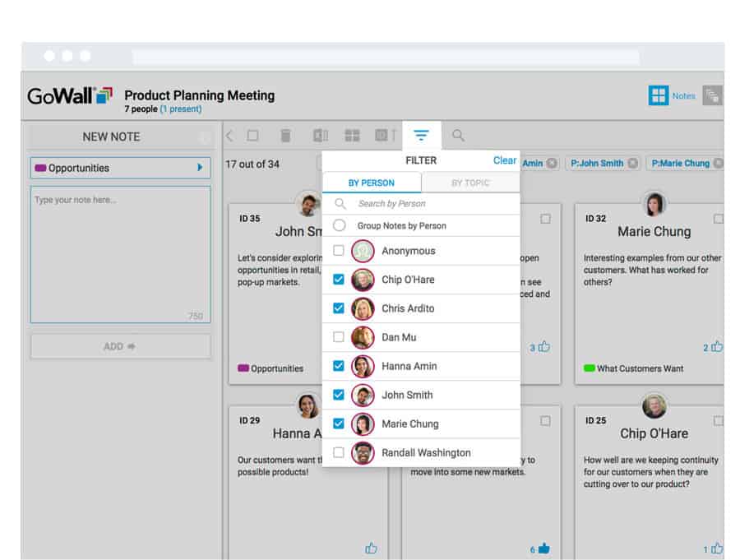Check the Dan Mu checkbox
The image size is (740, 560).
pyautogui.click(x=339, y=337)
